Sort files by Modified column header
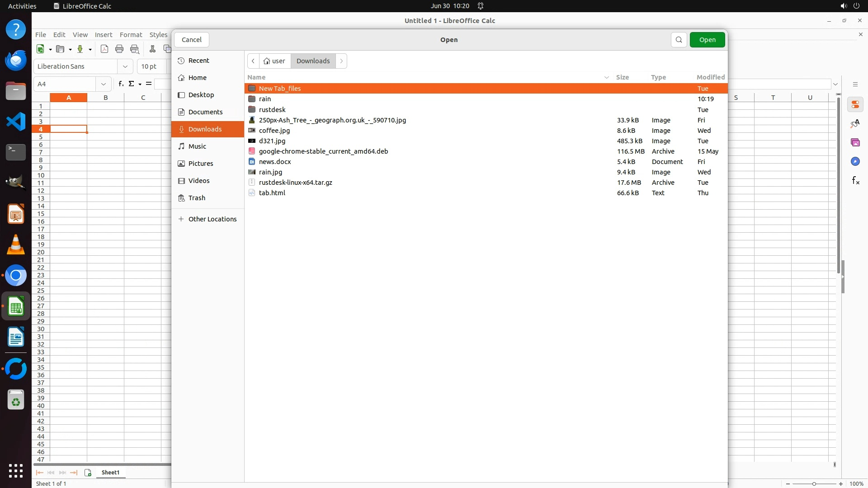The width and height of the screenshot is (868, 488). [x=710, y=77]
